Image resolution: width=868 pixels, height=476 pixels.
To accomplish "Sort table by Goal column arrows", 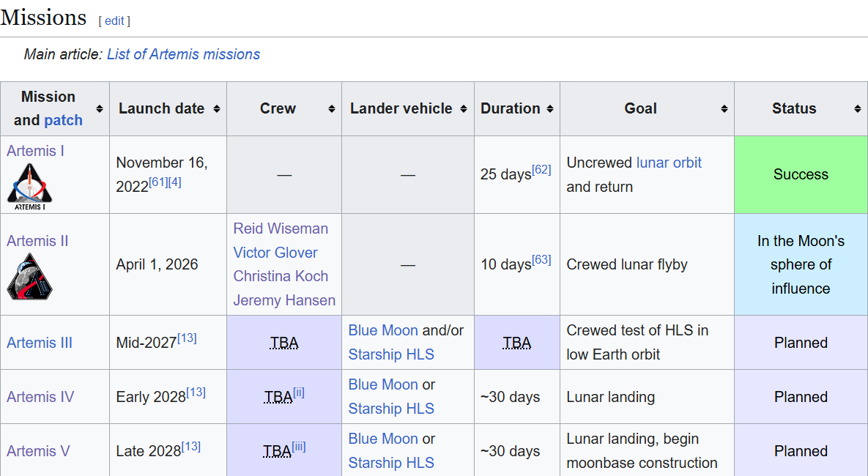I will coord(724,109).
